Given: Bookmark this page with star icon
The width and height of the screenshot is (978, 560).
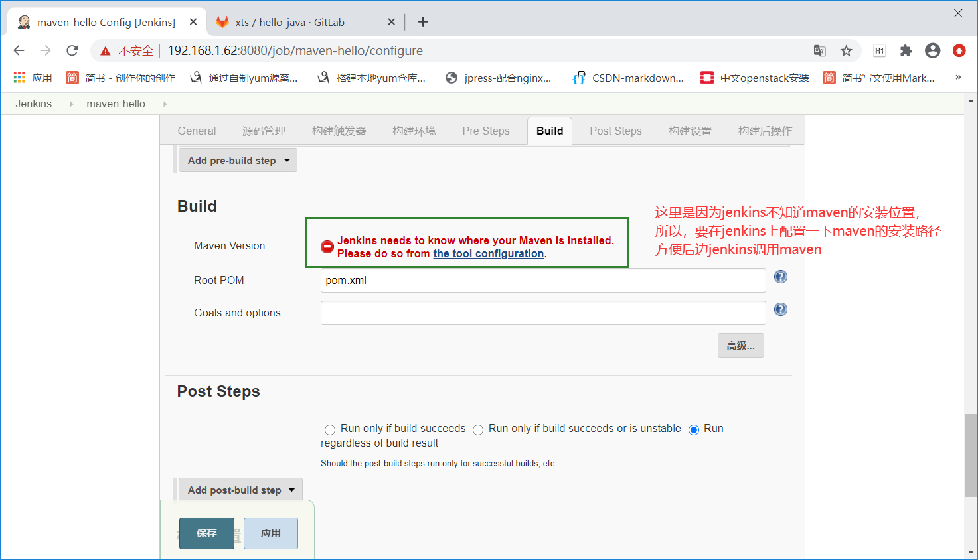Looking at the screenshot, I should [x=846, y=50].
